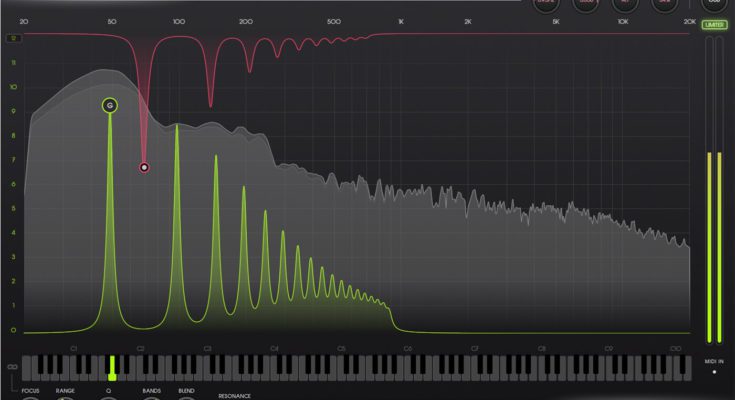Viewport: 735px width, 400px height.
Task: Open the 12 dB range box at top left
Action: pos(13,39)
